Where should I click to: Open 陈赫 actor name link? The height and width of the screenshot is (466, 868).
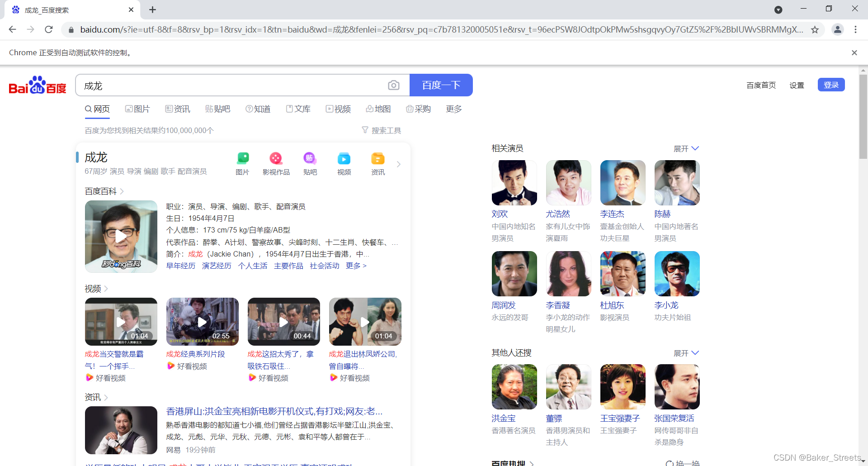pos(662,214)
